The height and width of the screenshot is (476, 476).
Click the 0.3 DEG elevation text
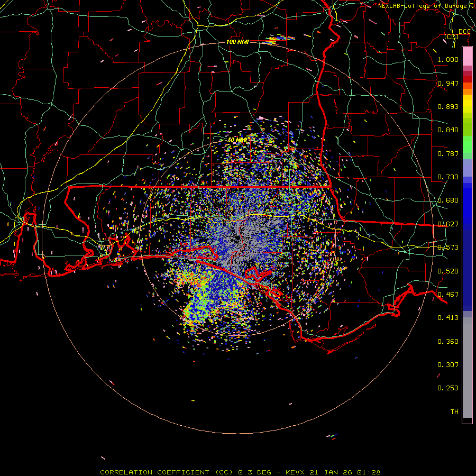point(256,472)
